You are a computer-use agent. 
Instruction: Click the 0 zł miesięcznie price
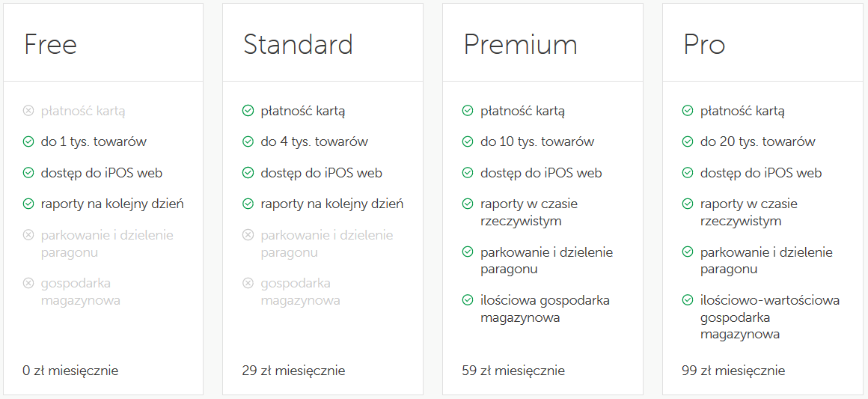(x=70, y=371)
